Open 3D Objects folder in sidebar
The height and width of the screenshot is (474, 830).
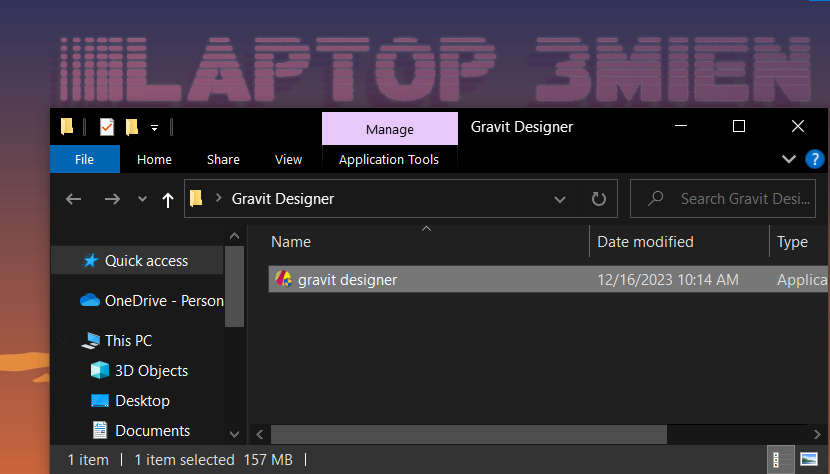pos(151,370)
